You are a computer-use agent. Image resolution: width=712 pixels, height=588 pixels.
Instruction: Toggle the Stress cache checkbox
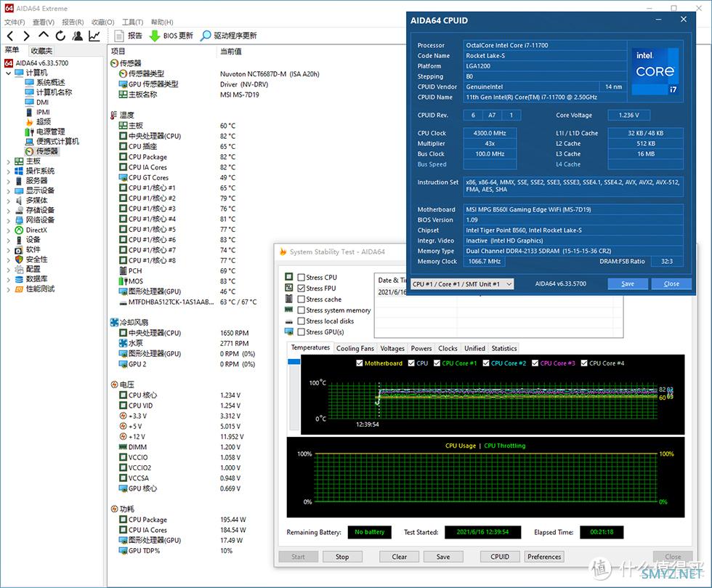click(x=301, y=299)
